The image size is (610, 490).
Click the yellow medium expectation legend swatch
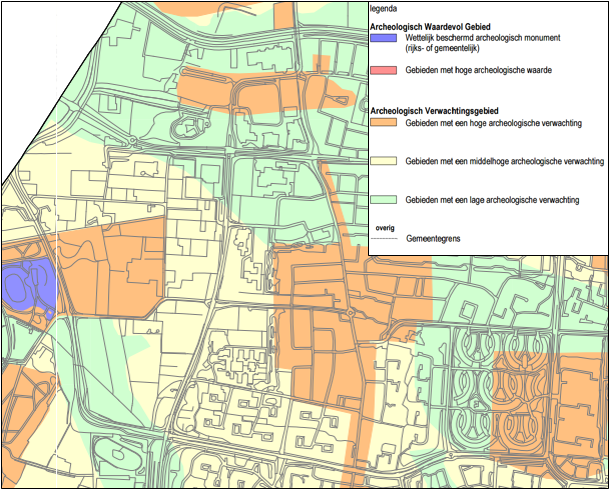click(384, 161)
